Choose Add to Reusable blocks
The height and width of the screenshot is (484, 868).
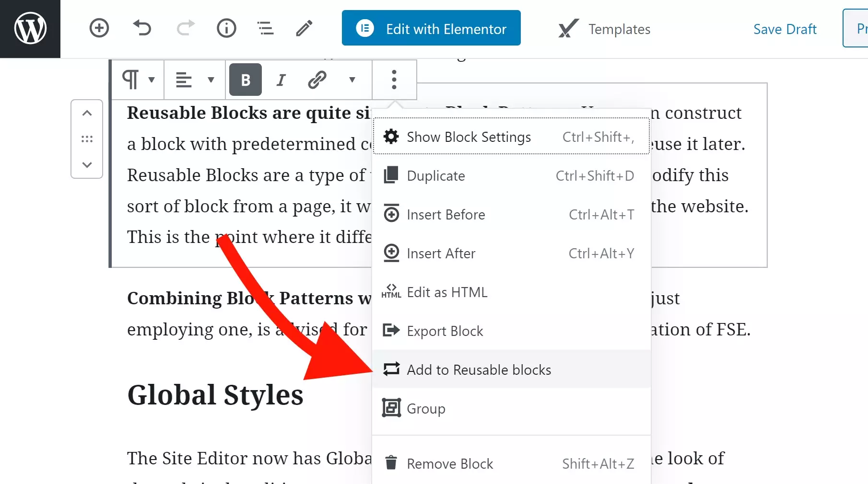[x=511, y=369]
